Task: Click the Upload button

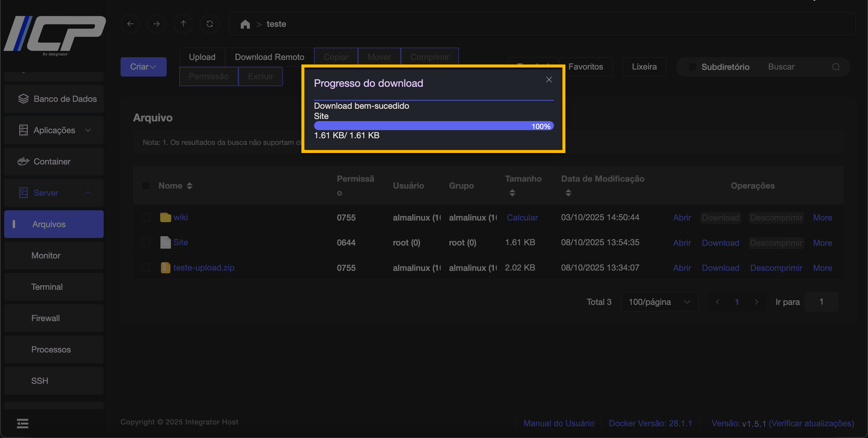Action: 202,57
